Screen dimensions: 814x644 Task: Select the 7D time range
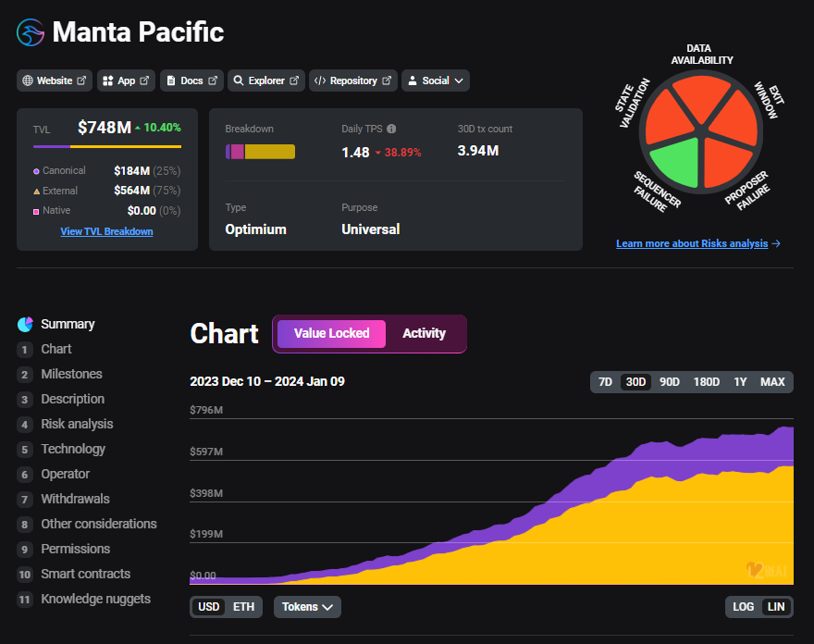(x=605, y=382)
